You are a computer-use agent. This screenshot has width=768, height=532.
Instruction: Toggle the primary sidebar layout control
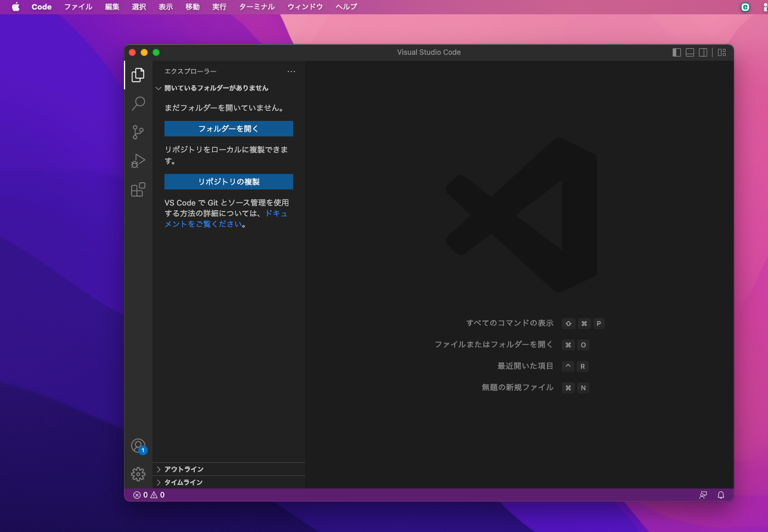[x=676, y=52]
